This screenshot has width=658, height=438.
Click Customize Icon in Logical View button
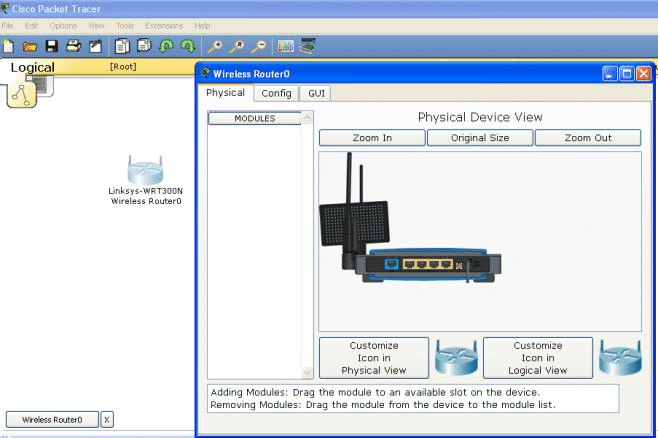click(x=538, y=358)
